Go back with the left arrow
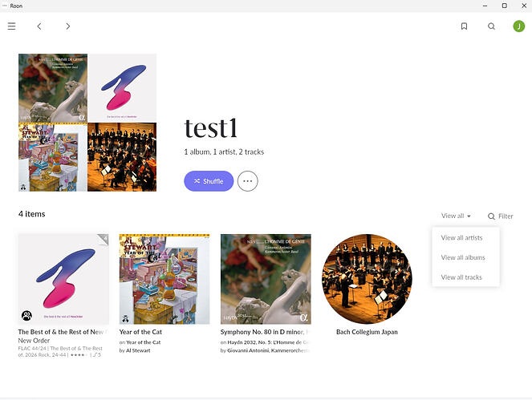The height and width of the screenshot is (400, 532). click(39, 26)
